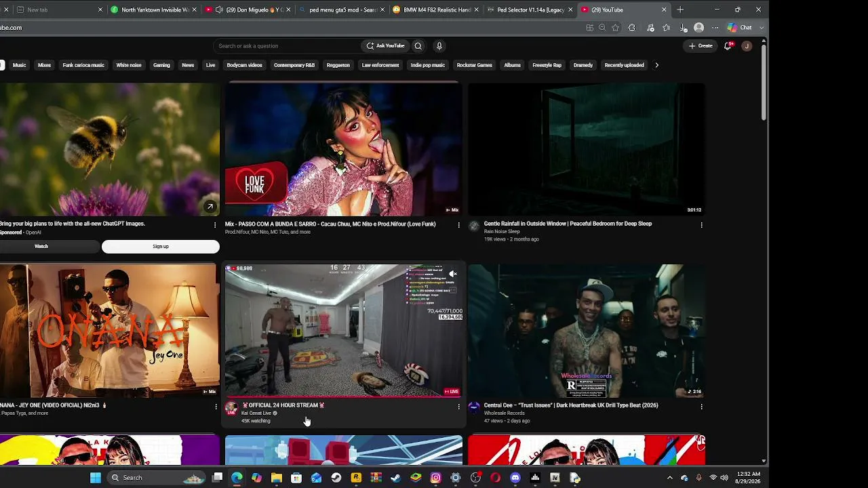Click the browser favorites star icon

click(x=615, y=28)
